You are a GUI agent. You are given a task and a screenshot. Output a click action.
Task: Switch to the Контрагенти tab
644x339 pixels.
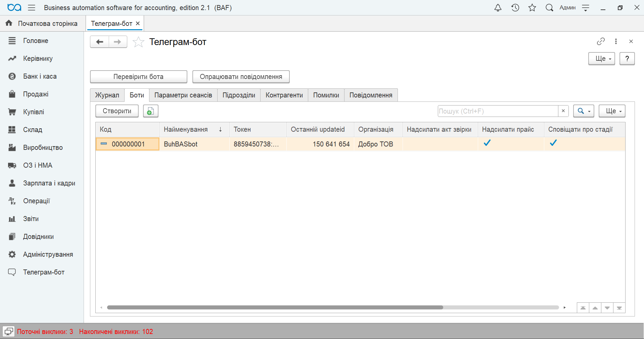[x=284, y=95]
